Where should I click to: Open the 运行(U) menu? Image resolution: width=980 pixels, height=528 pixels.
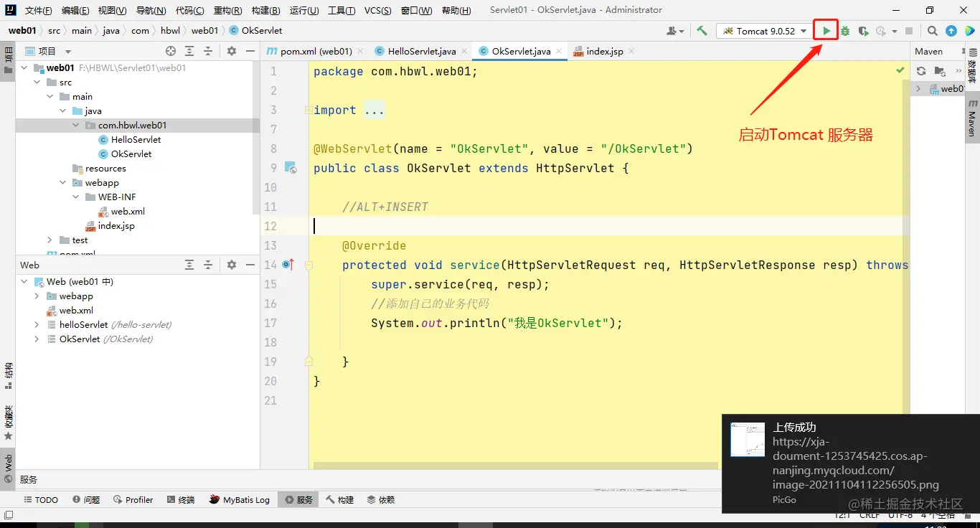coord(304,11)
